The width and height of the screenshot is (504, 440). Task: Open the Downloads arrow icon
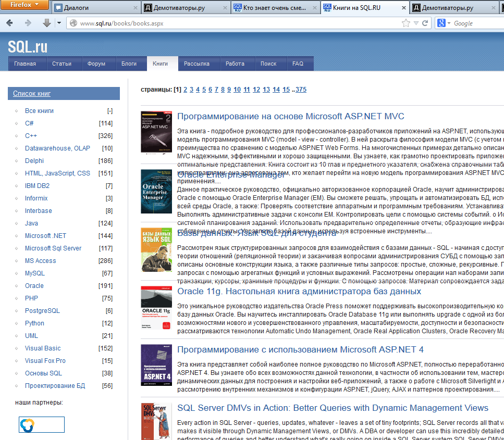(x=46, y=23)
